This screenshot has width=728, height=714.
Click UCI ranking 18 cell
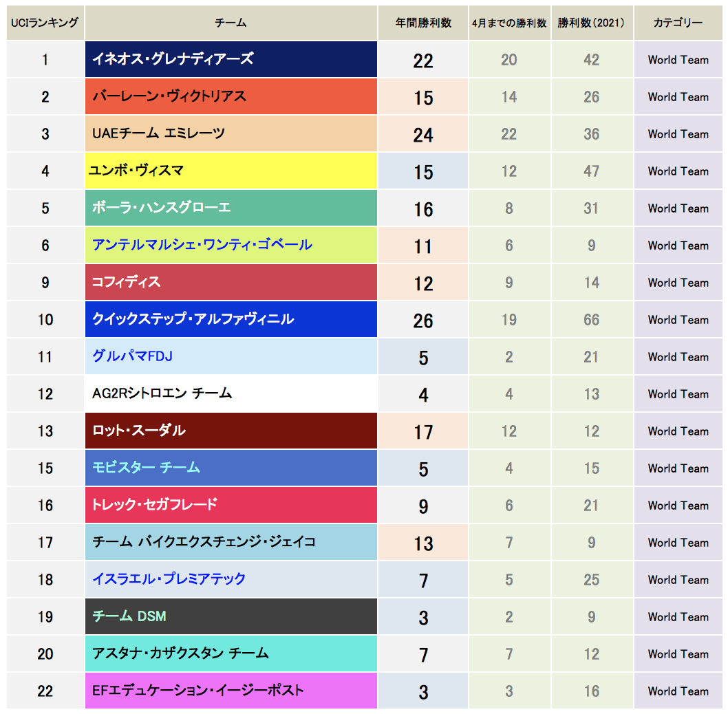pyautogui.click(x=45, y=580)
